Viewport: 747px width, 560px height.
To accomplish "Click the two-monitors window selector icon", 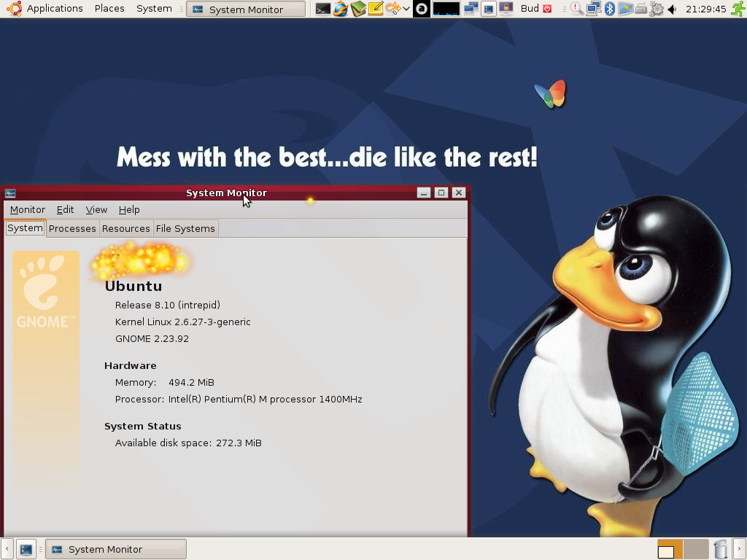I will click(471, 9).
